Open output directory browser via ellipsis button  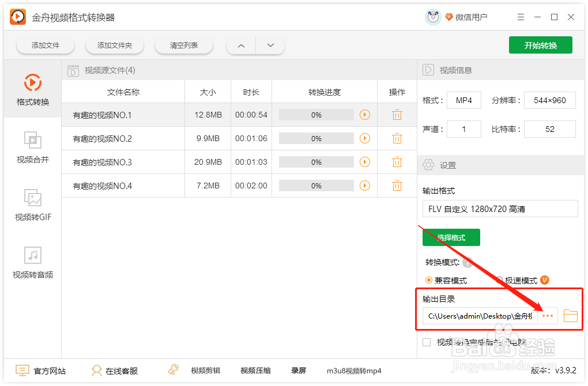click(x=547, y=316)
